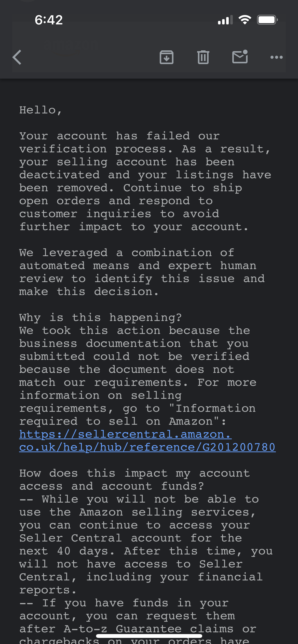Mark email as unread with envelope icon

point(240,56)
